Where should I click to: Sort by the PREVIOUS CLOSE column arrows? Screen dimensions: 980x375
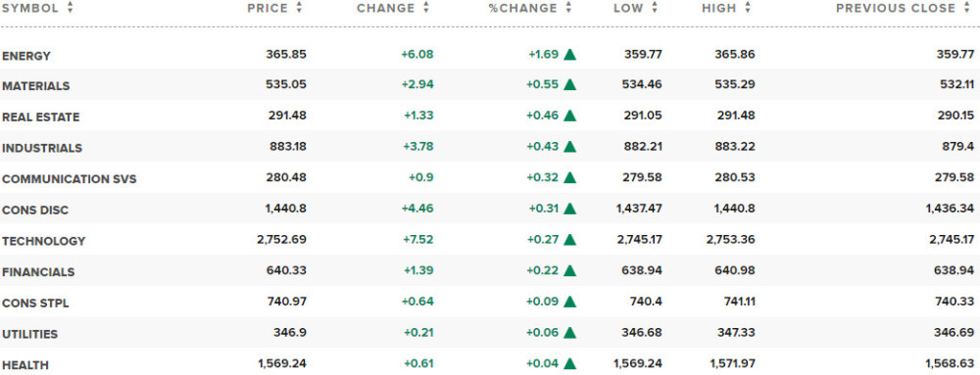[x=969, y=8]
